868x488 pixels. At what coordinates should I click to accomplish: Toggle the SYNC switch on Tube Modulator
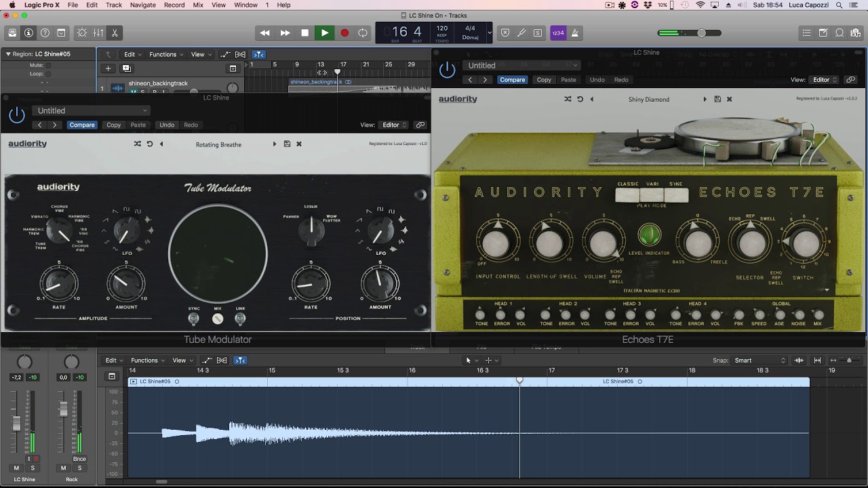coord(194,318)
